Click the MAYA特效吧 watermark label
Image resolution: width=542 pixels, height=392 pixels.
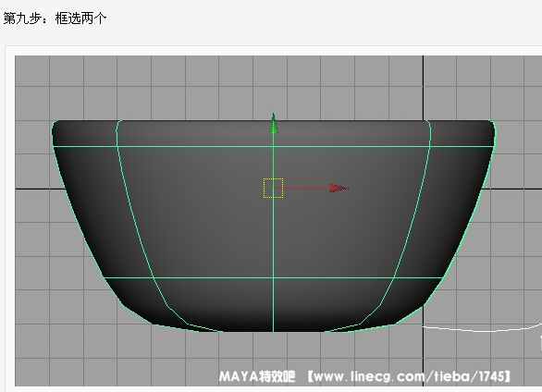tap(257, 376)
